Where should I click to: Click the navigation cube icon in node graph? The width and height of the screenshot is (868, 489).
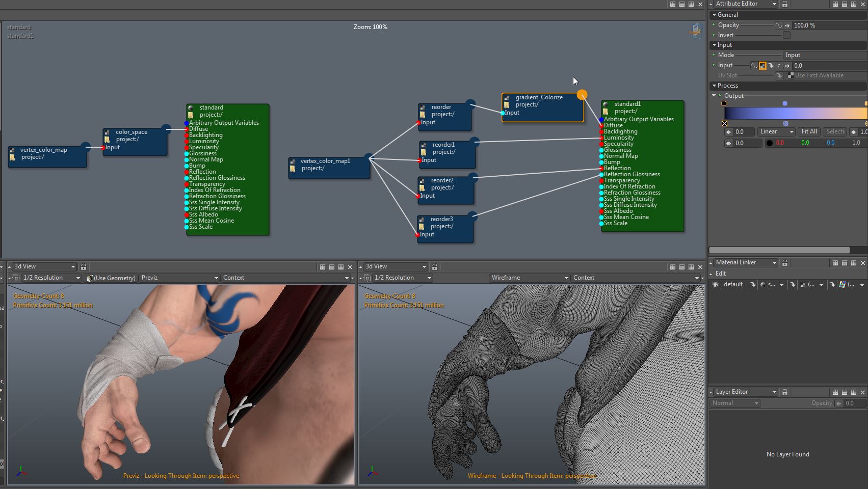(696, 32)
